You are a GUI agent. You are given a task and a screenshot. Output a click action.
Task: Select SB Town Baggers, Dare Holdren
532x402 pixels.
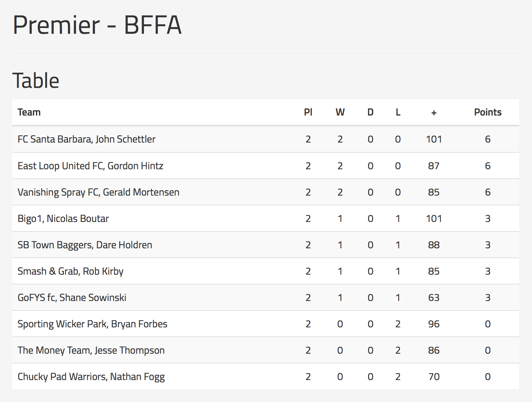pos(85,245)
